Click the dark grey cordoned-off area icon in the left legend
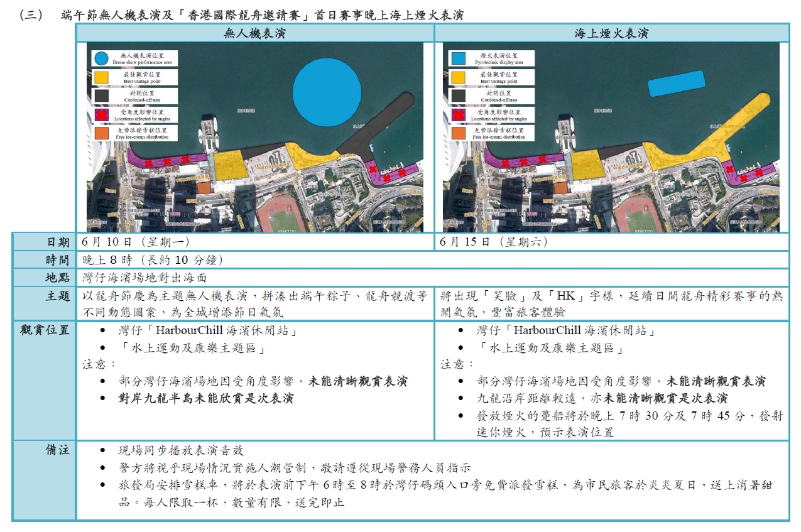 101,96
